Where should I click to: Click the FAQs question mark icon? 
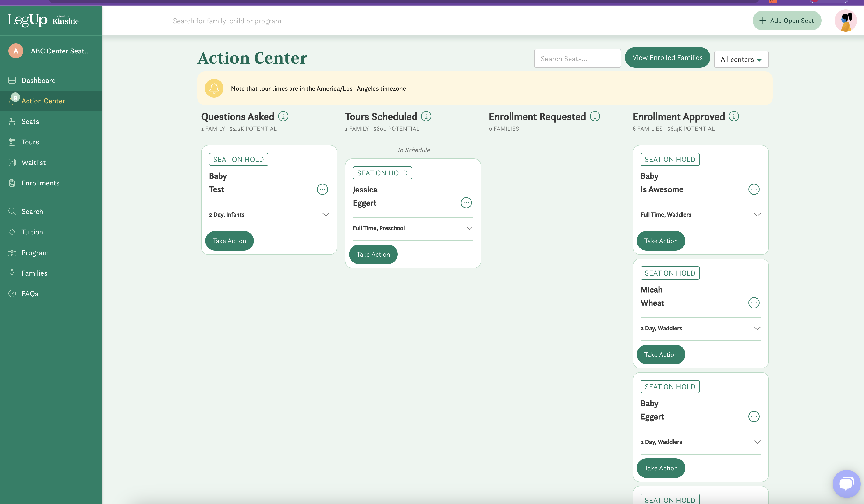tap(12, 294)
